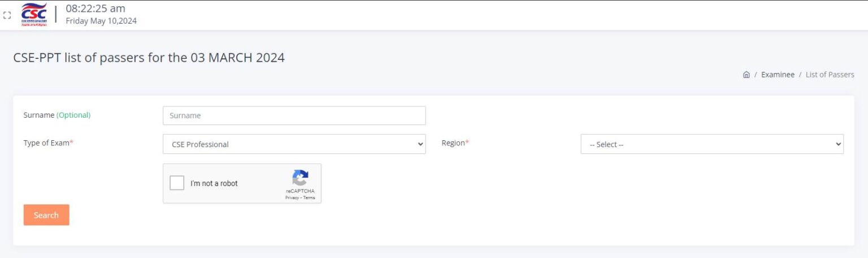Click the Friday May 10 date text
Viewport: 868px width, 258px height.
(x=101, y=21)
